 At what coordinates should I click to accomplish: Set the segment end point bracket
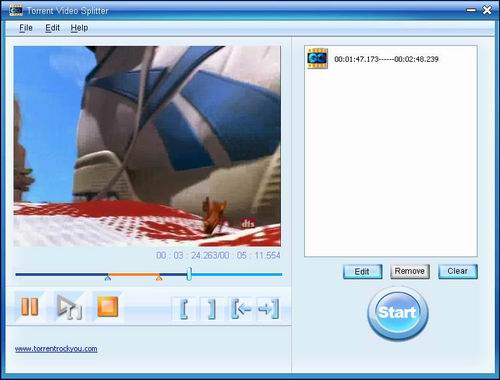click(212, 309)
